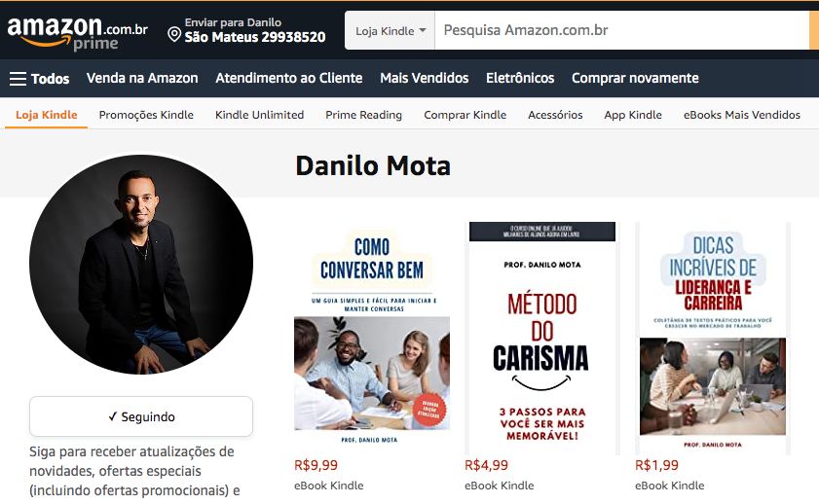819x504 pixels.
Task: Click Danilo Mota's round profile photo
Action: (x=141, y=264)
